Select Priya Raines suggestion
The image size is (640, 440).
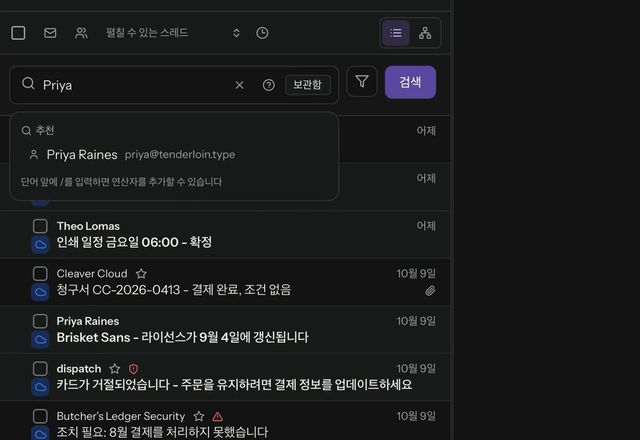[x=174, y=155]
